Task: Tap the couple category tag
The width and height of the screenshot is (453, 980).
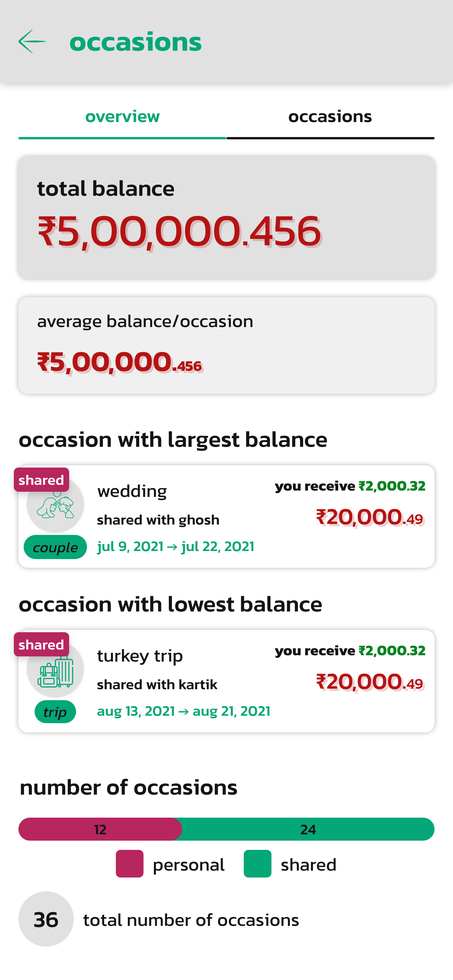Action: (x=55, y=547)
